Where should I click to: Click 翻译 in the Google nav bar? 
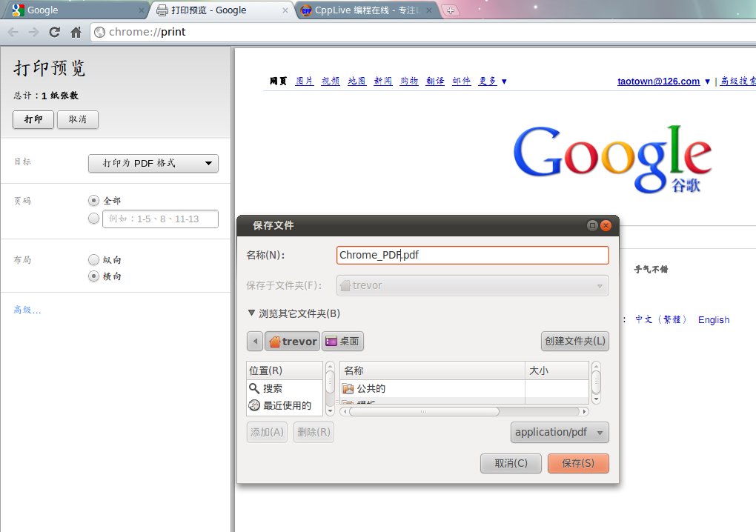click(435, 81)
